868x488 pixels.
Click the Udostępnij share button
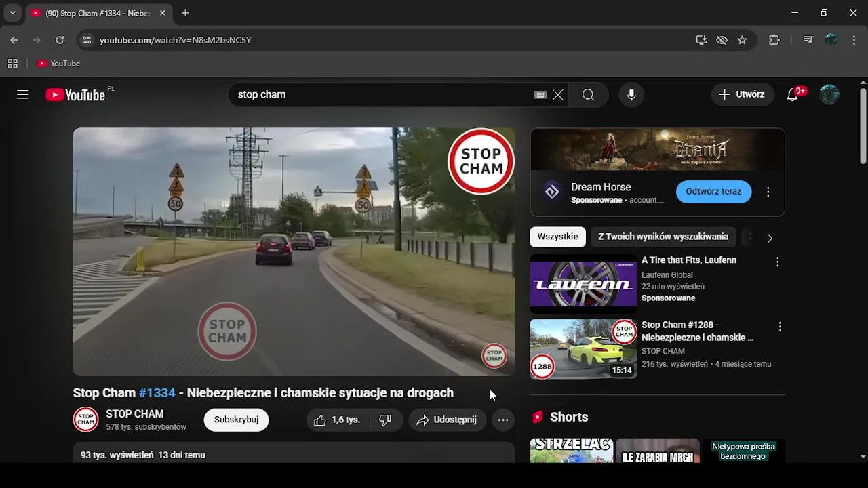[448, 420]
